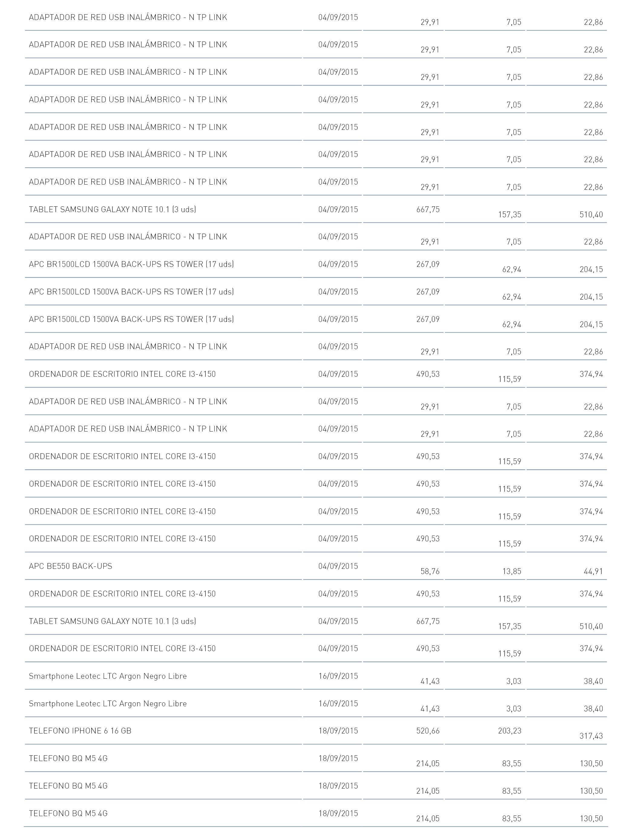Click the 58,76 cost of APC BE550

pyautogui.click(x=430, y=571)
